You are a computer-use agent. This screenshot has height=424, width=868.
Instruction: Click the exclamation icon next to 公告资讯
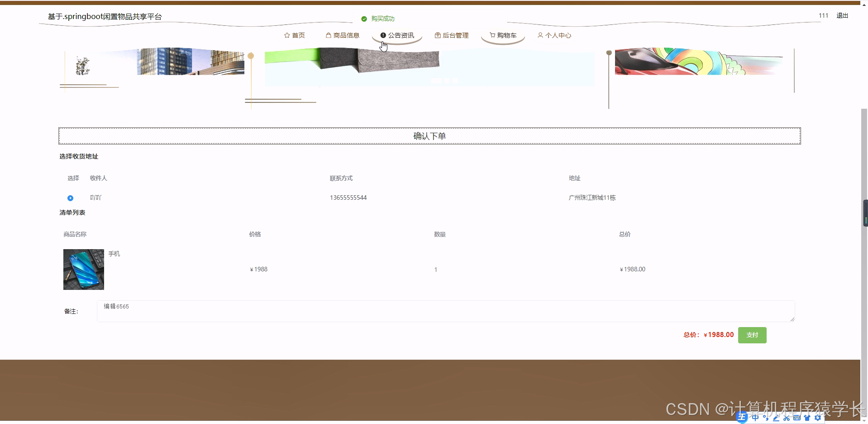point(383,35)
